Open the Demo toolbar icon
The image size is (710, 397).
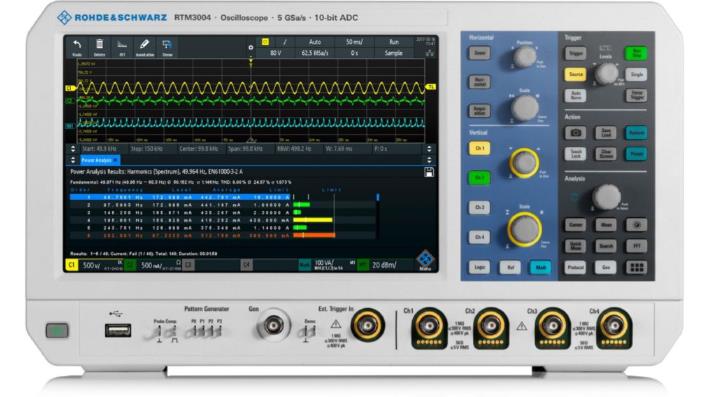point(167,47)
